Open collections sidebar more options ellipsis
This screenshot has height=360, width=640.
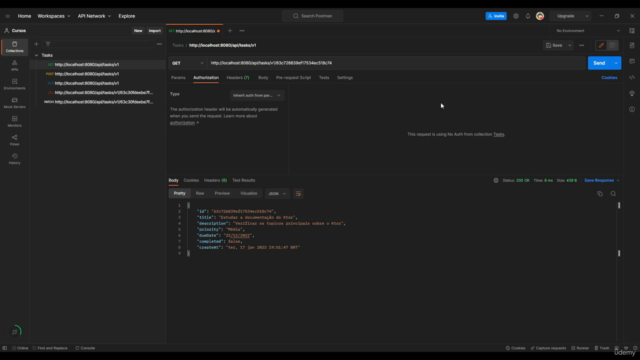click(159, 44)
